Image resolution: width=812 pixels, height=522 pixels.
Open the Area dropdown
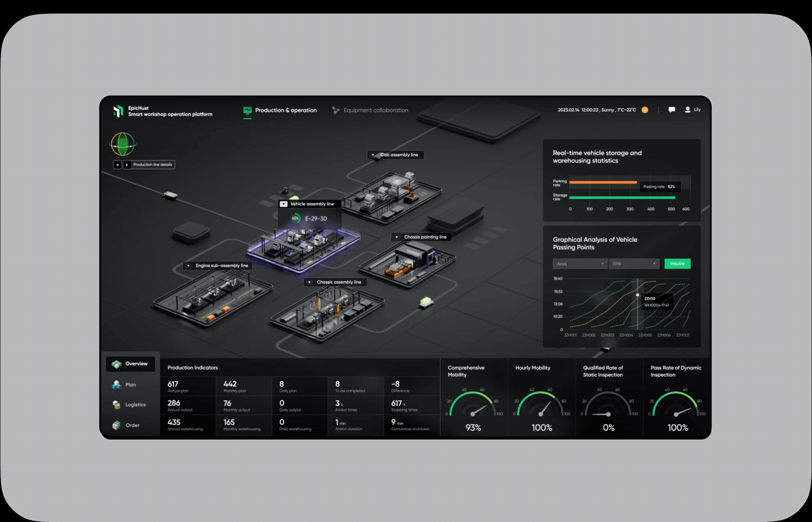tap(580, 264)
